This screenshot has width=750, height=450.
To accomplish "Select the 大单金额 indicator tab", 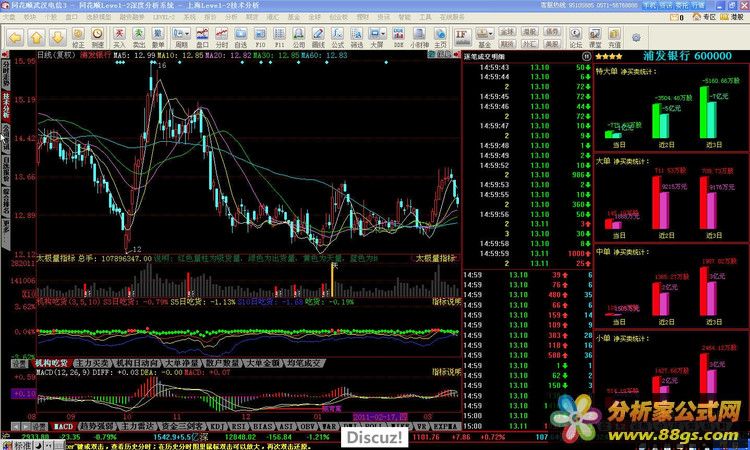I will click(263, 363).
